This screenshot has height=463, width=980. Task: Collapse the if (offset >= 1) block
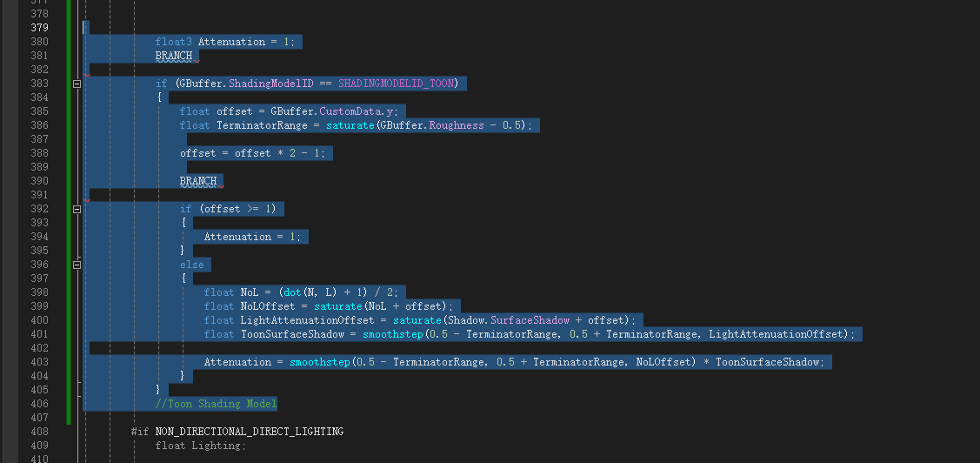(77, 209)
